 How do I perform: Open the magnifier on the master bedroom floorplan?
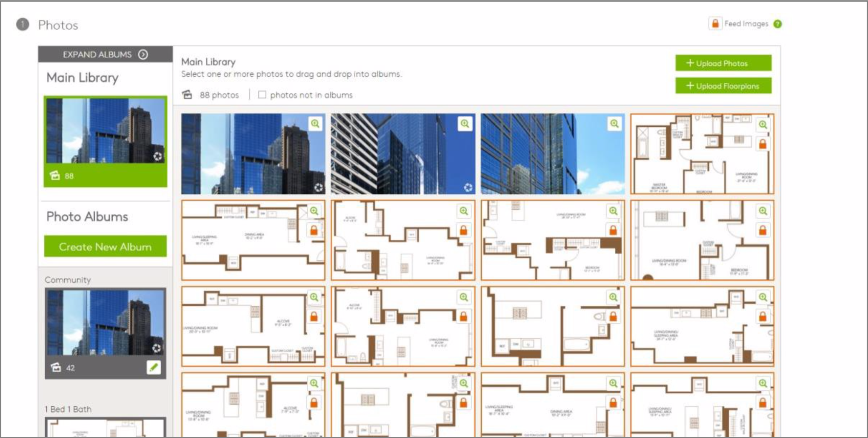click(763, 125)
